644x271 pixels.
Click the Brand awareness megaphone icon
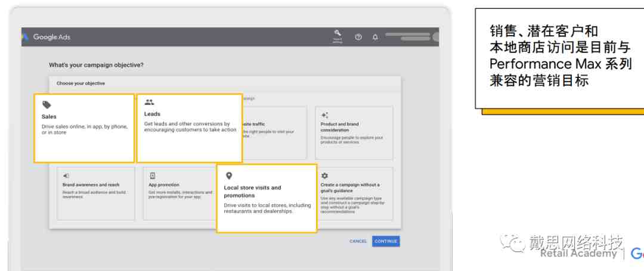click(x=66, y=176)
